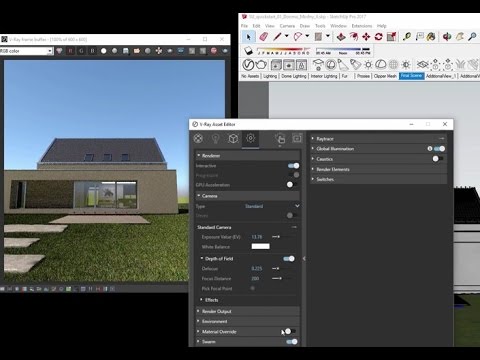Open the Extensions menu

(x=362, y=26)
